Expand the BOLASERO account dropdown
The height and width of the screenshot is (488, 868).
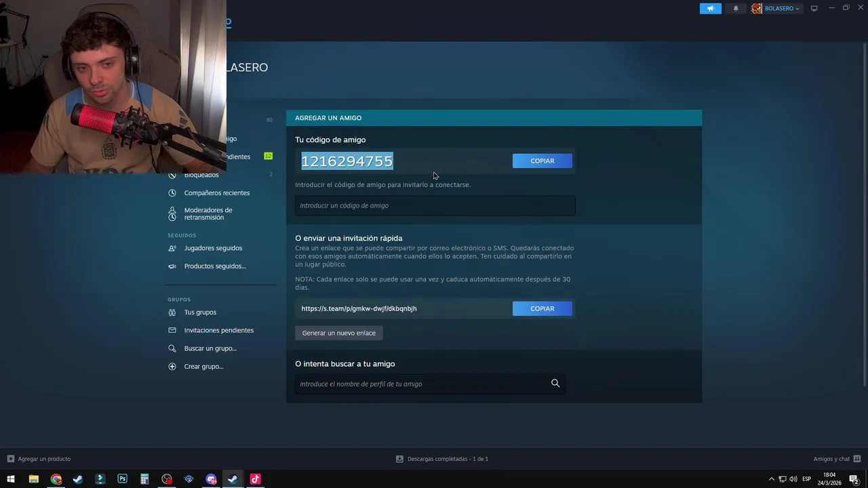click(x=782, y=8)
